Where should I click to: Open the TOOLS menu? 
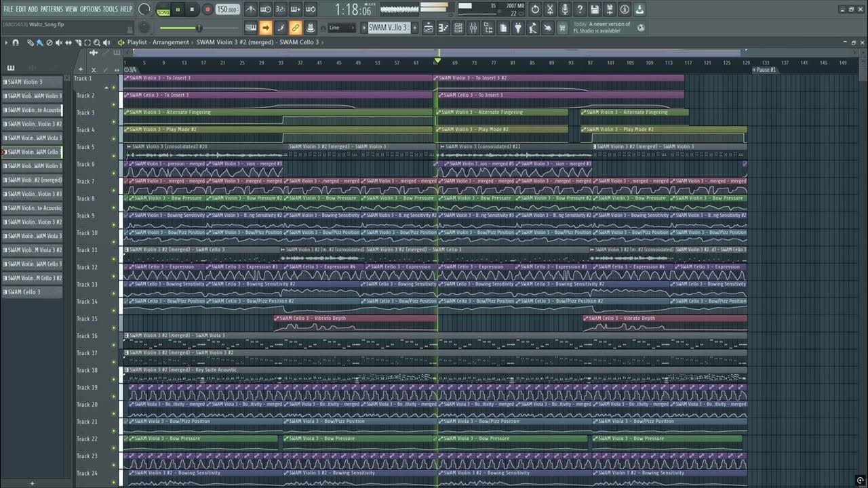pyautogui.click(x=110, y=9)
